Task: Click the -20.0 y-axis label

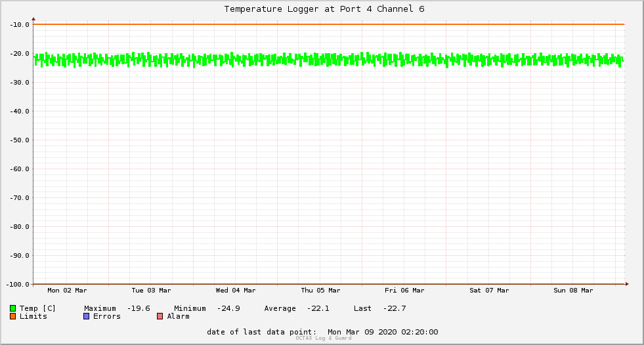Action: pyautogui.click(x=20, y=54)
